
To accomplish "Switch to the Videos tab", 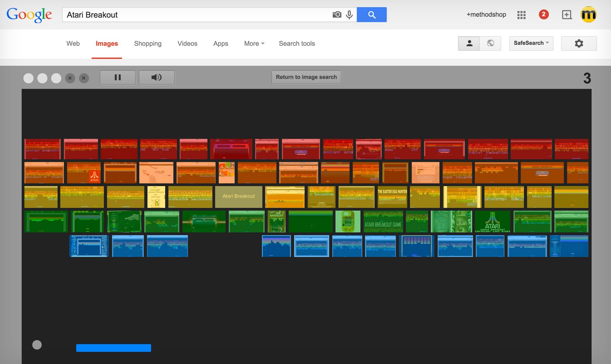I will click(188, 44).
